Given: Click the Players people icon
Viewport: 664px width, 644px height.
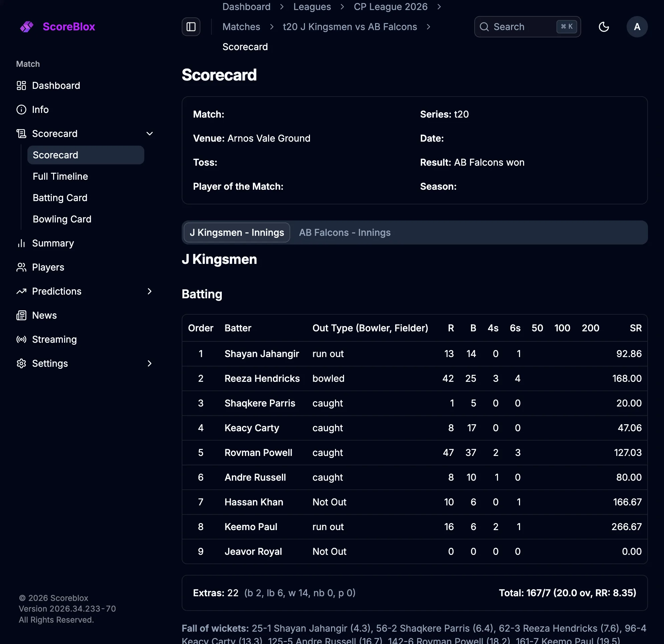Looking at the screenshot, I should (21, 267).
